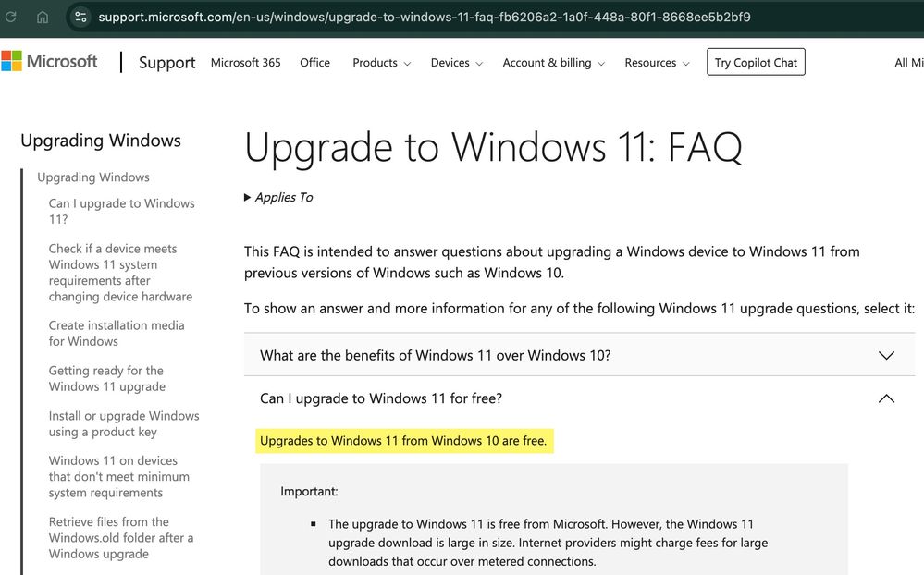Click the 'To show an answer' instruction paragraph

579,308
